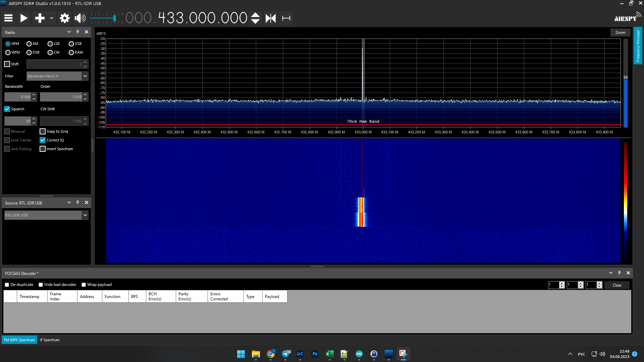This screenshot has height=362, width=644.
Task: Select LSB modulation mode
Action: [54, 44]
